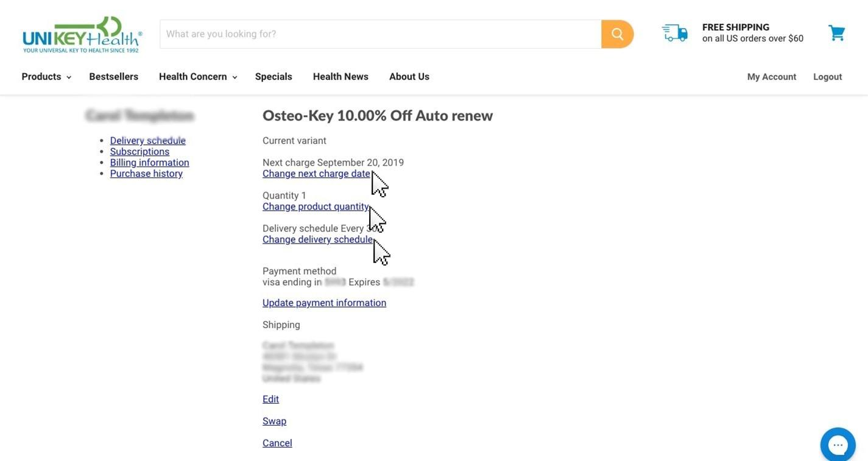Screen dimensions: 868x461
Task: Click Logout in the top navigation
Action: pyautogui.click(x=828, y=77)
